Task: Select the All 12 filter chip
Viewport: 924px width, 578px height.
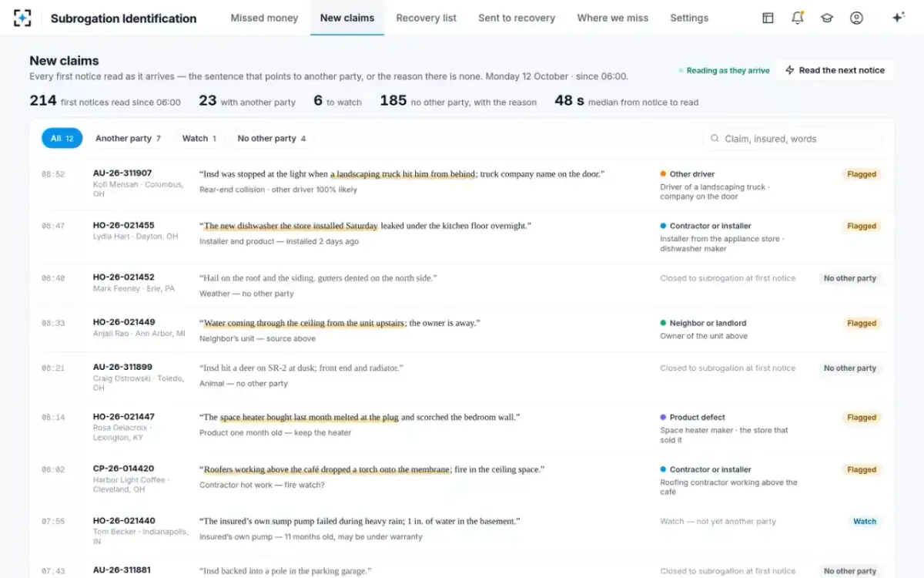Action: 62,139
